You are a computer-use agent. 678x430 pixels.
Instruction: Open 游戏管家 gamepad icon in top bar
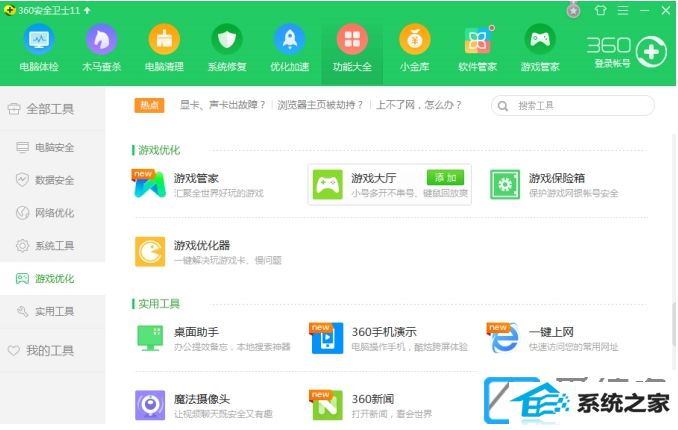tap(540, 39)
